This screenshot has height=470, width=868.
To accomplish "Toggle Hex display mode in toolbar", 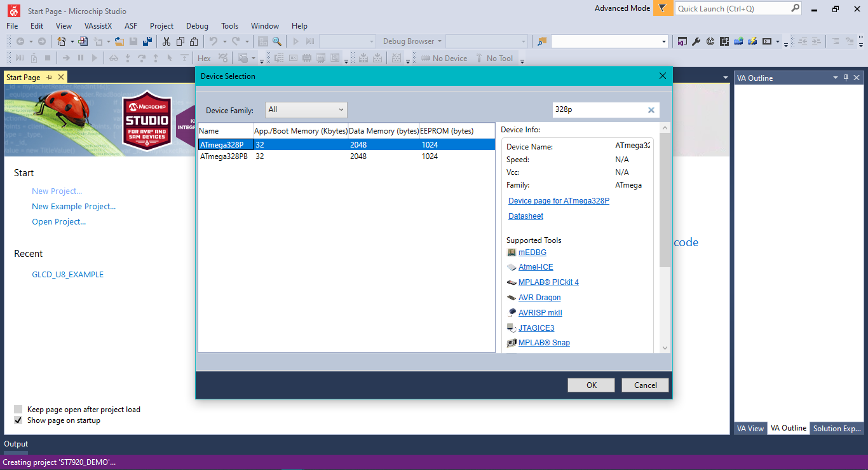I will click(204, 59).
